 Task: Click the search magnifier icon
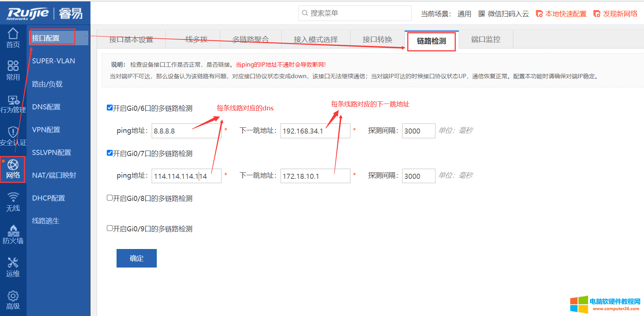click(x=305, y=13)
